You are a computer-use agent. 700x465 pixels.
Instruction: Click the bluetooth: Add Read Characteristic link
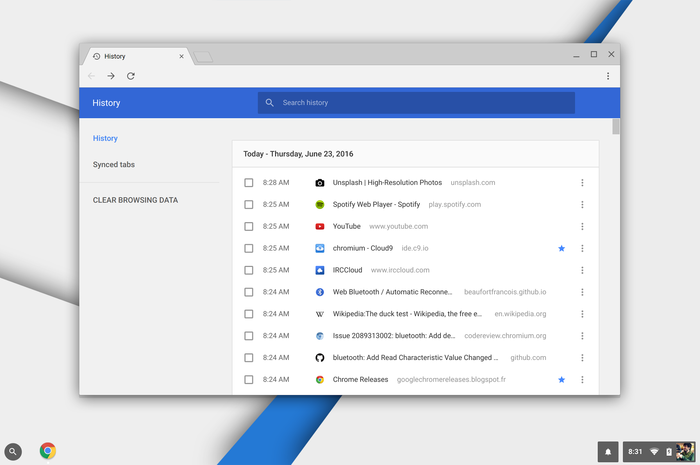pyautogui.click(x=415, y=357)
